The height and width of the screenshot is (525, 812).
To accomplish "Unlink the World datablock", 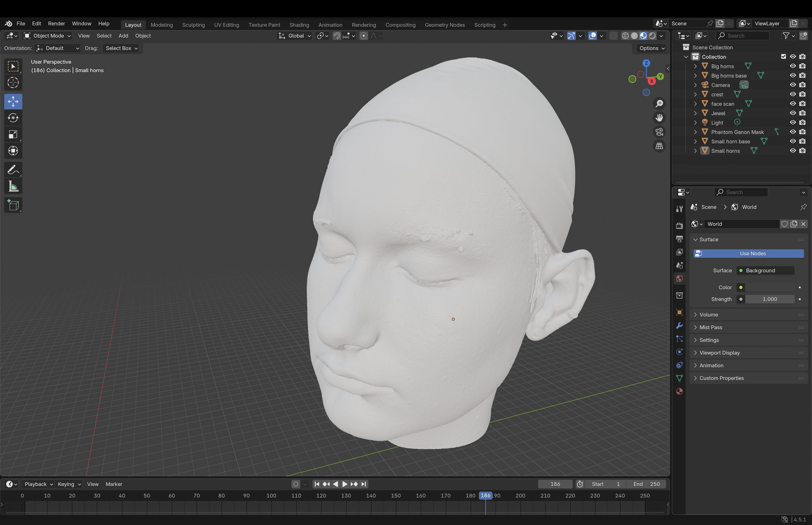I will tap(804, 224).
